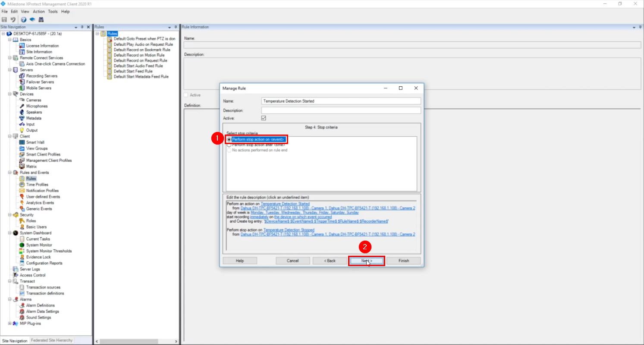Open the Notification Profiles section
Image resolution: width=644 pixels, height=345 pixels.
41,190
